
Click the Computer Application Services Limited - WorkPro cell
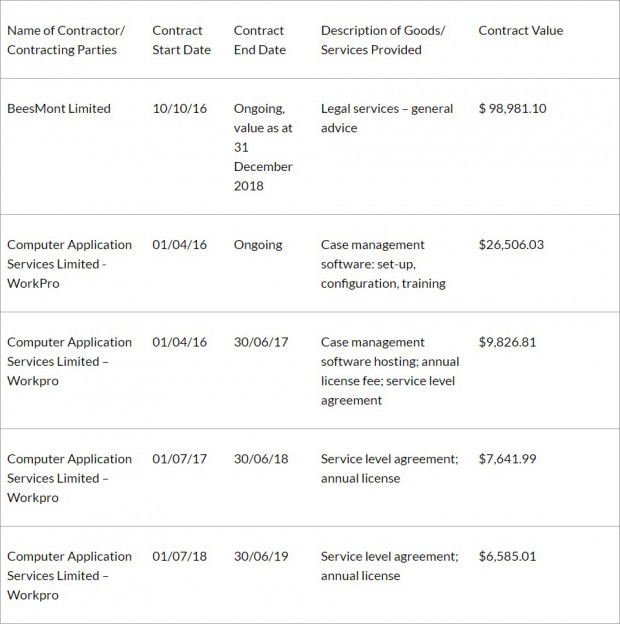[69, 264]
